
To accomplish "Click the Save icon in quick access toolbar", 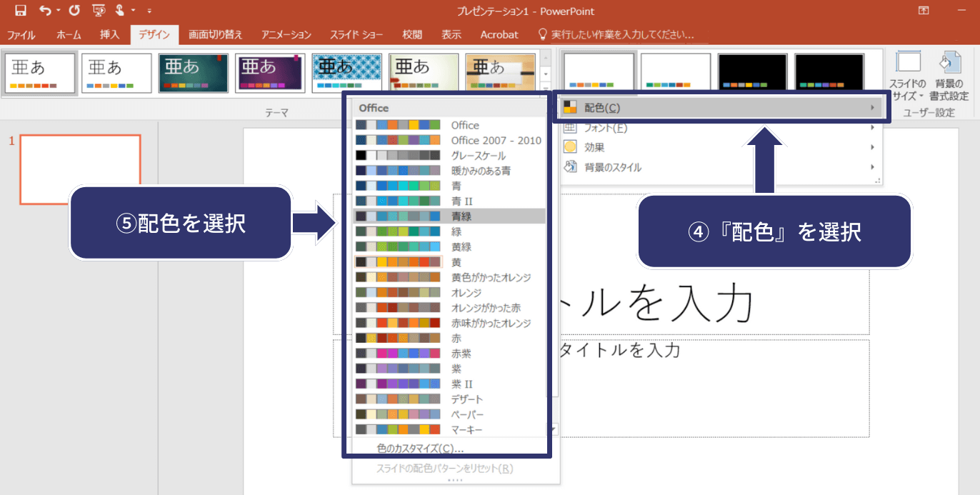I will point(20,11).
